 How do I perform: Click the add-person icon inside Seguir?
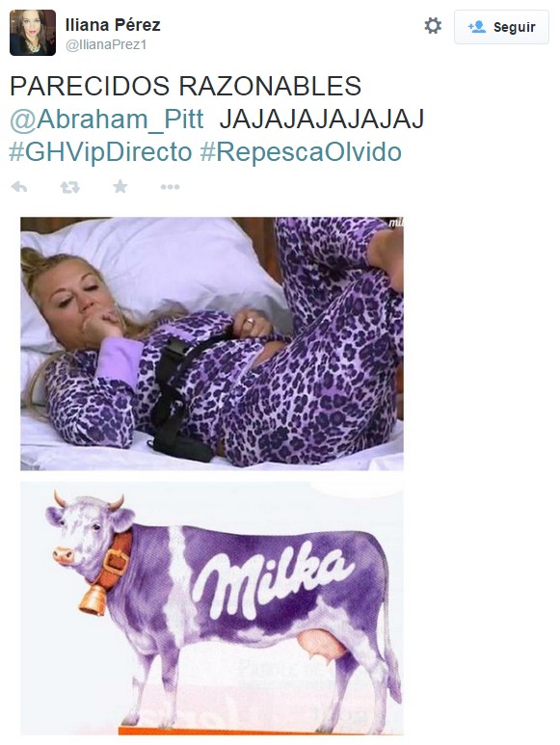[476, 27]
